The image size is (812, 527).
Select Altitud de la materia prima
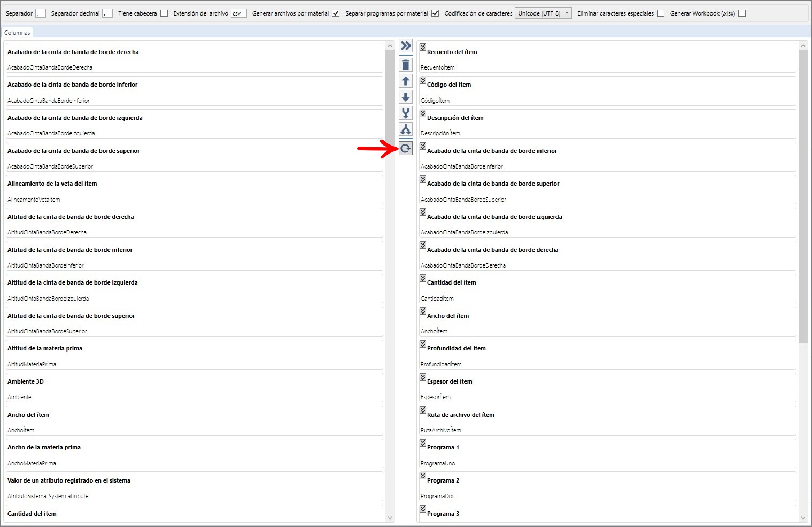pos(195,355)
